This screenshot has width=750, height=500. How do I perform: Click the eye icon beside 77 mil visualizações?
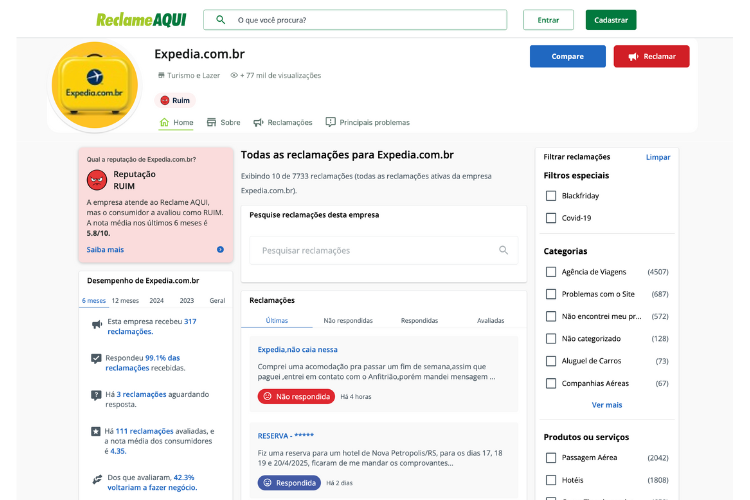coord(234,75)
